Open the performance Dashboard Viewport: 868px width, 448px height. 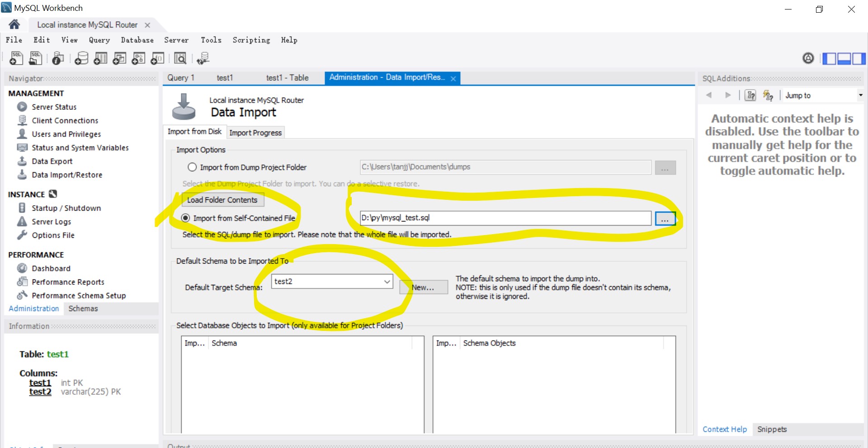click(x=51, y=268)
